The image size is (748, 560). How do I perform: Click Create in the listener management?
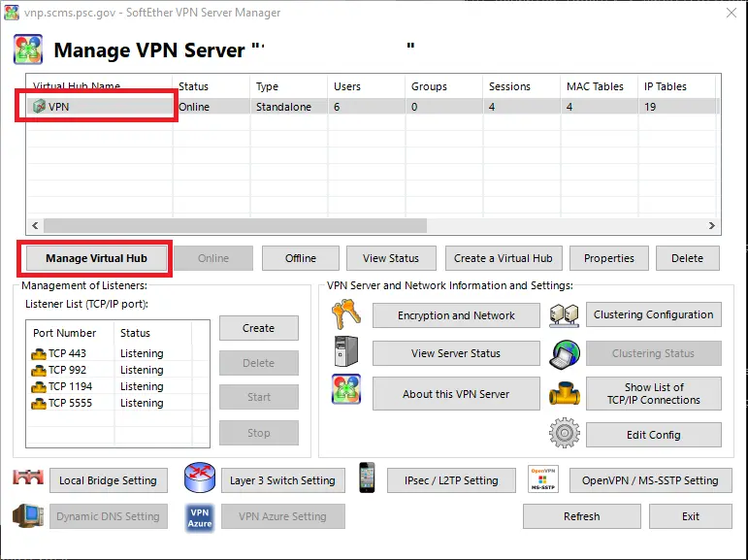point(259,328)
